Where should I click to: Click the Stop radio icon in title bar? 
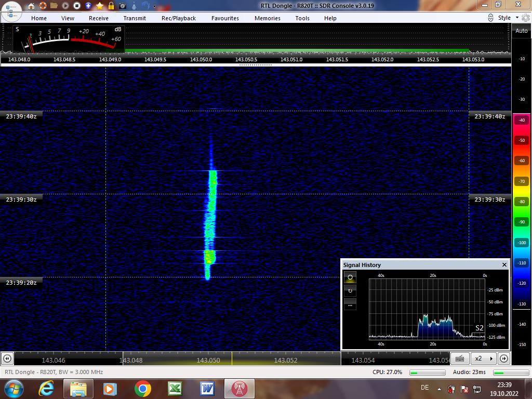click(77, 5)
